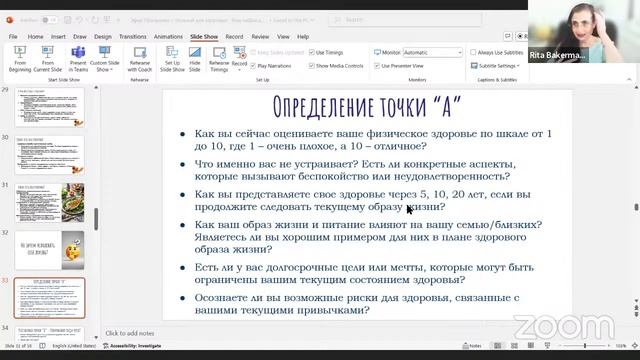Click zoom out minus button
The image size is (640, 360).
click(x=560, y=346)
